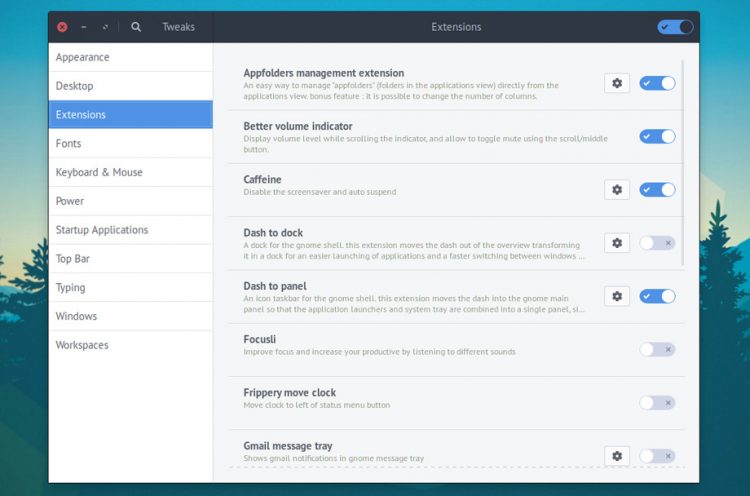This screenshot has height=496, width=750.
Task: Open Dash to dock settings gear
Action: point(617,243)
